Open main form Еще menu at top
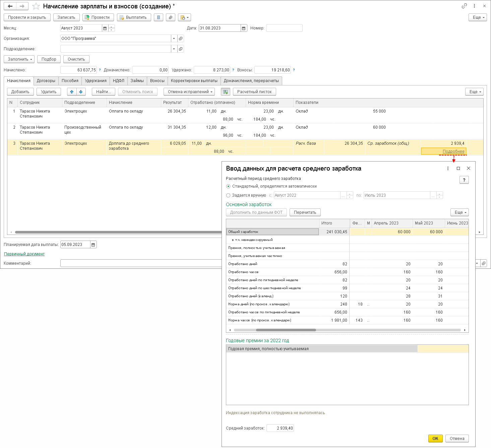491x448 pixels. click(478, 17)
